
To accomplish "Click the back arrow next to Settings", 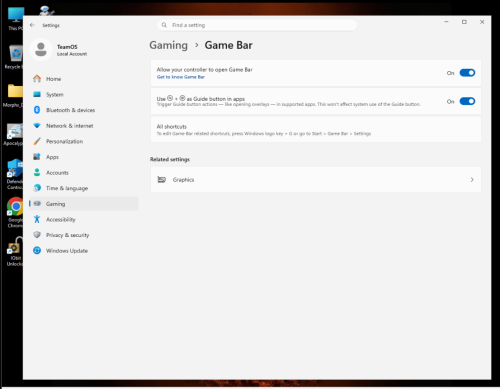I will click(x=32, y=25).
